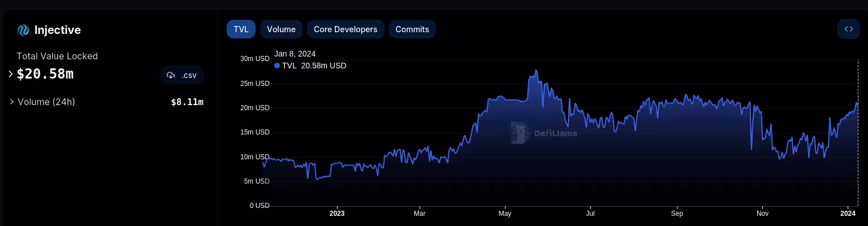Click the Sep x-axis label

click(677, 214)
